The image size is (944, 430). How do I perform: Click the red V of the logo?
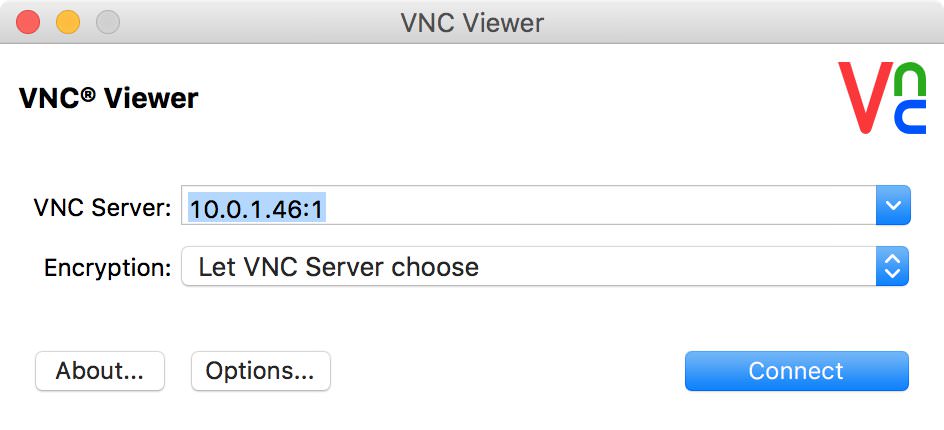coord(866,98)
